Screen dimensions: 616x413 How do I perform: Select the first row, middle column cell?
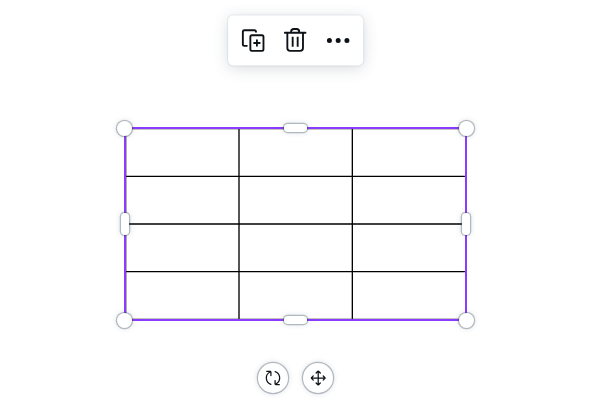[295, 152]
